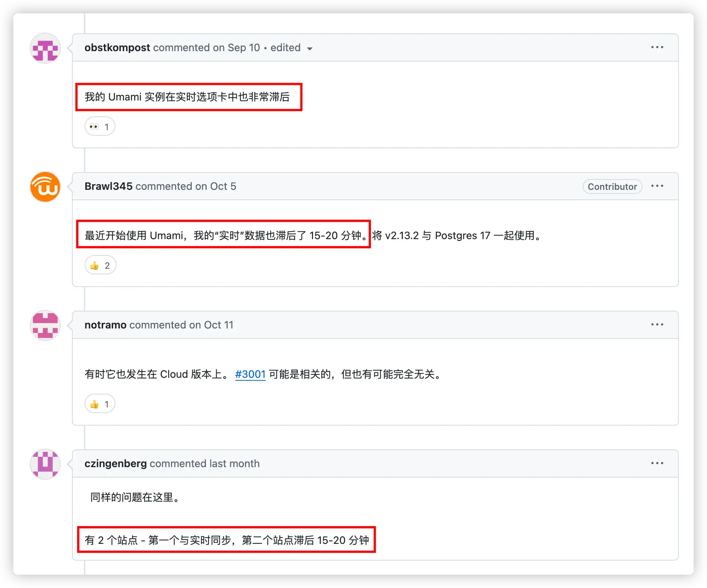Screen dimensions: 707x588
Task: Open the 'on Oct 5' timestamp link
Action: pos(216,186)
